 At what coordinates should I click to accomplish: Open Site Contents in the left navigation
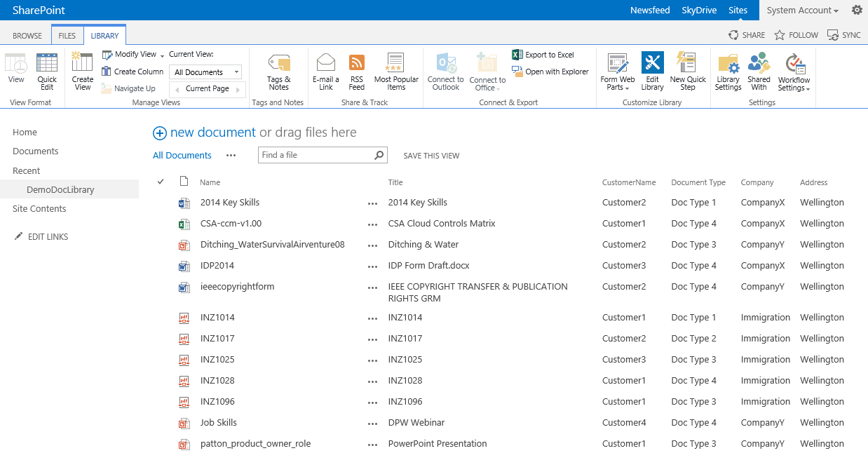point(39,209)
